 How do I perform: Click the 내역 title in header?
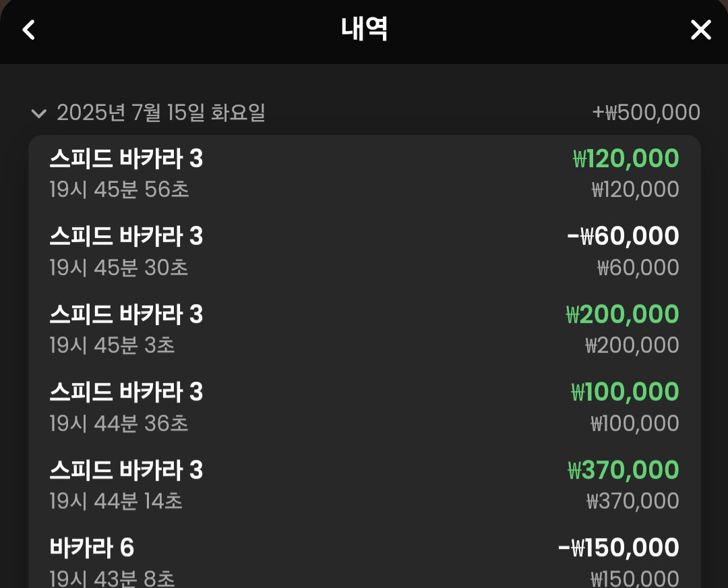[364, 29]
